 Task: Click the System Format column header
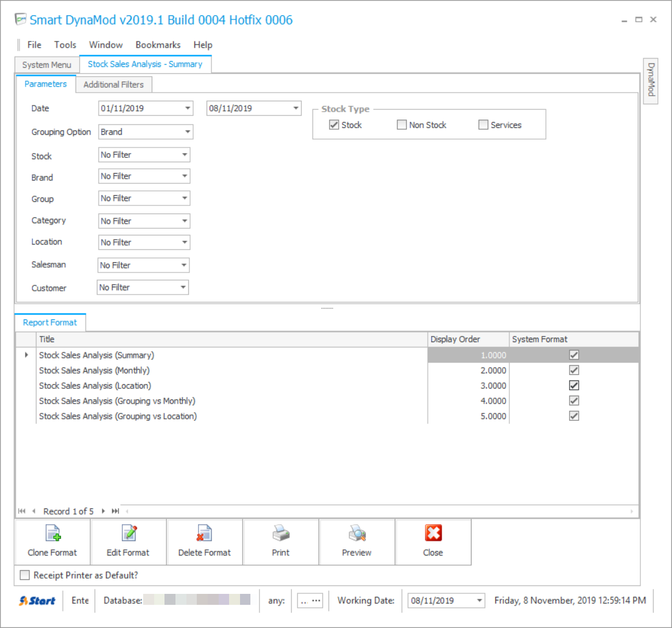click(x=575, y=340)
